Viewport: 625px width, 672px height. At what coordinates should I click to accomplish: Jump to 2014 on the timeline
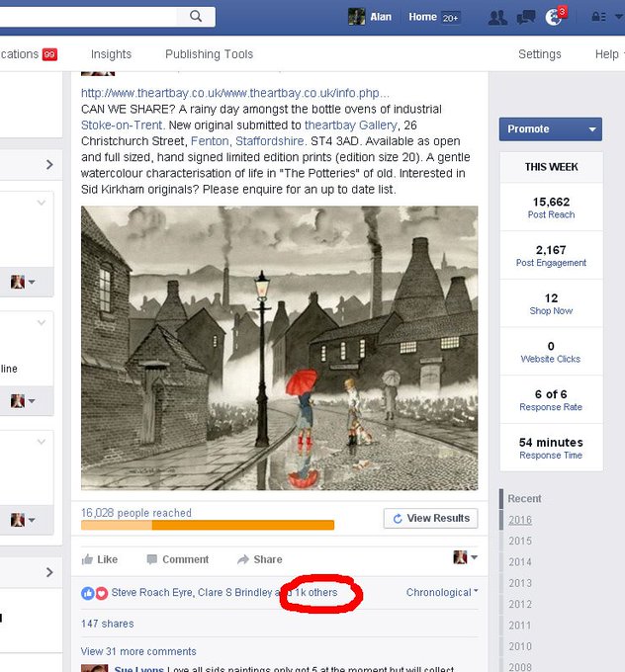[x=520, y=562]
